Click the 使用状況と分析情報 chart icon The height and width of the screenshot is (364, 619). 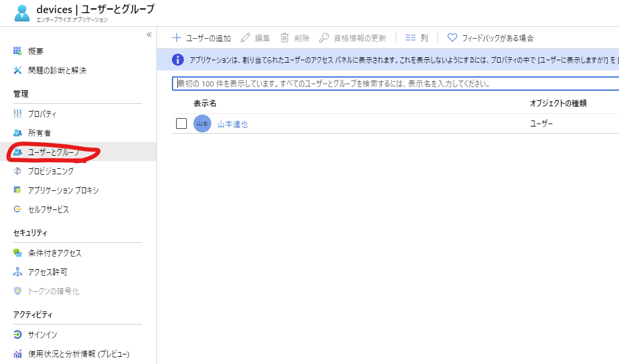coord(17,354)
